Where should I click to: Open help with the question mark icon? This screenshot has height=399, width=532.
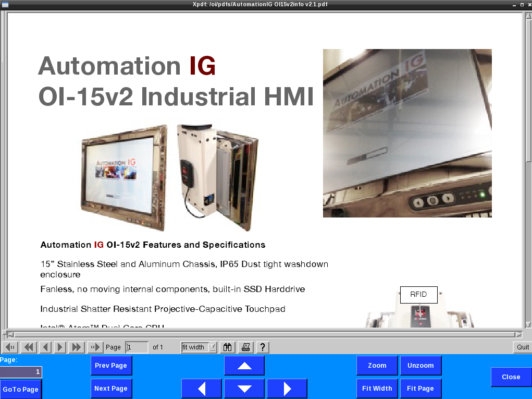point(262,347)
